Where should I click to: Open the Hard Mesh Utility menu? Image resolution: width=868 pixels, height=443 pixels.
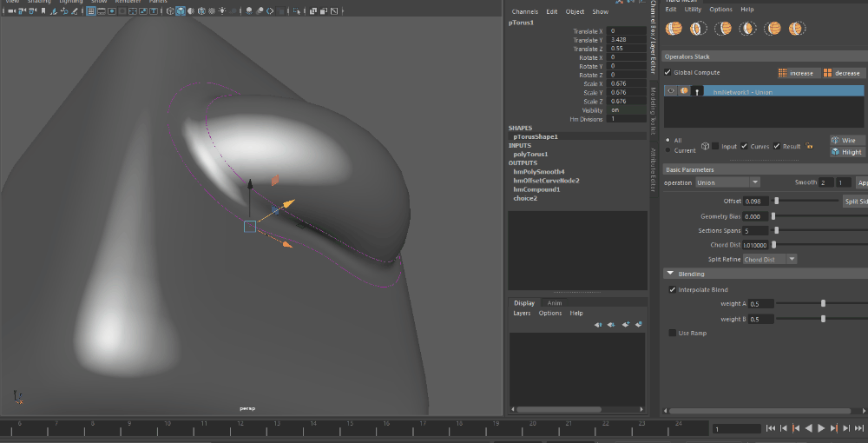(693, 10)
